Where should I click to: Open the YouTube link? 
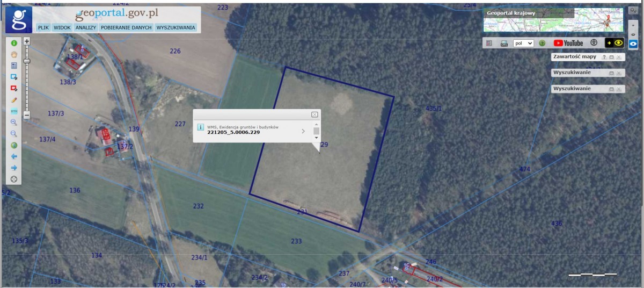568,43
